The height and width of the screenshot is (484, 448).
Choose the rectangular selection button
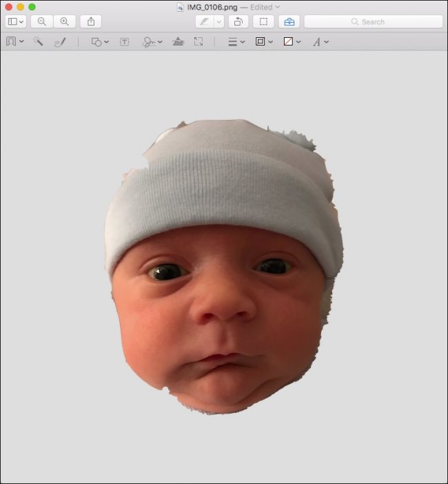point(263,21)
